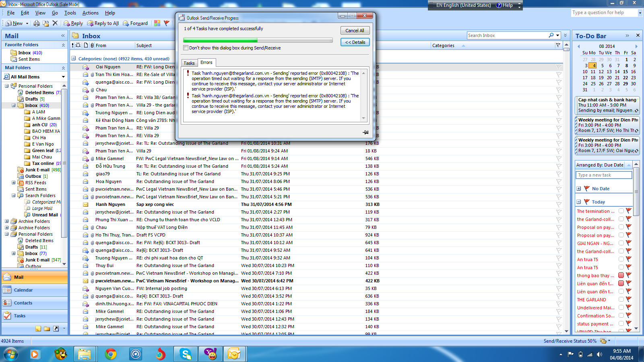The image size is (644, 362).
Task: Click the Move to Folder toolbar icon
Action: (46, 23)
